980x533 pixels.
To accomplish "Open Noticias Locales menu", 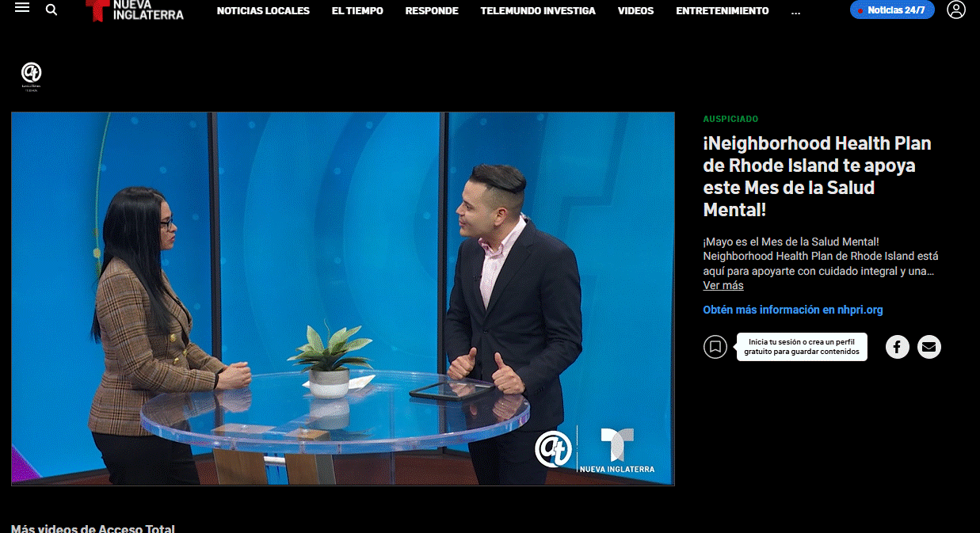I will coord(263,10).
